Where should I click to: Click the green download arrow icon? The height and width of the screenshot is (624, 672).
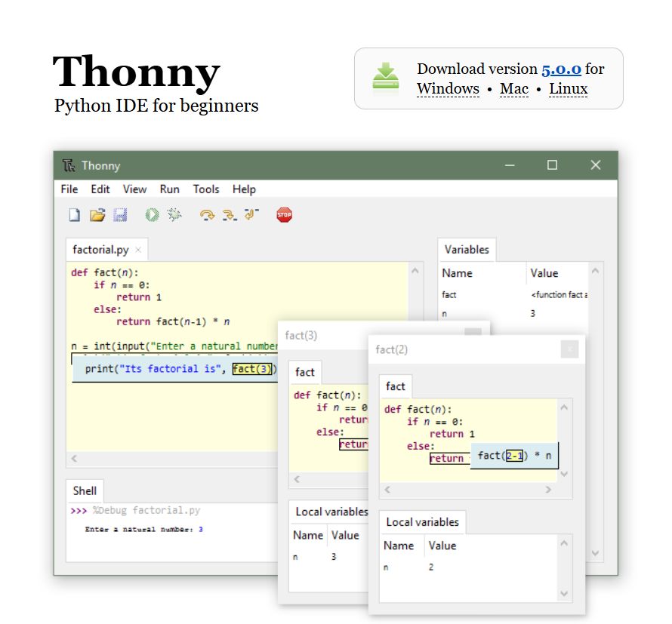click(x=385, y=76)
